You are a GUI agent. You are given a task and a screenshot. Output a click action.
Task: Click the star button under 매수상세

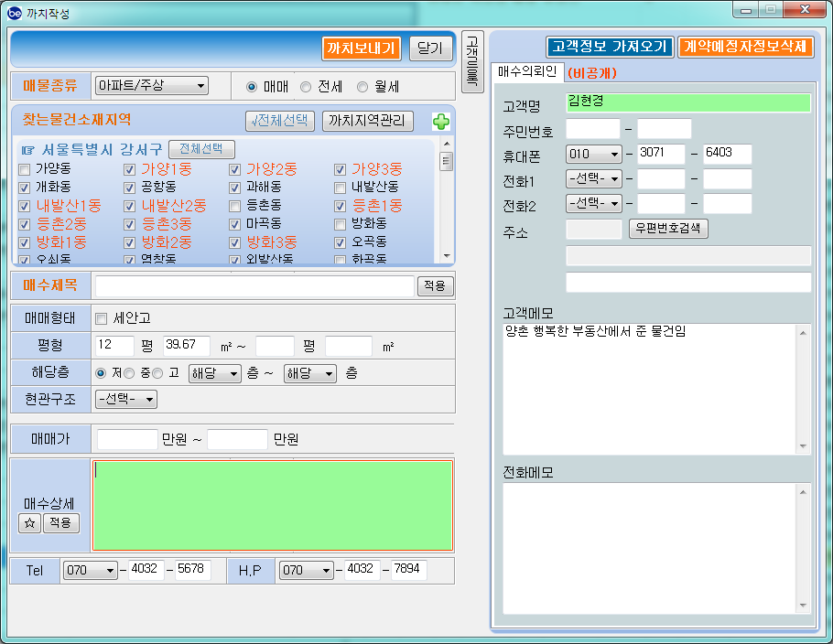28,523
